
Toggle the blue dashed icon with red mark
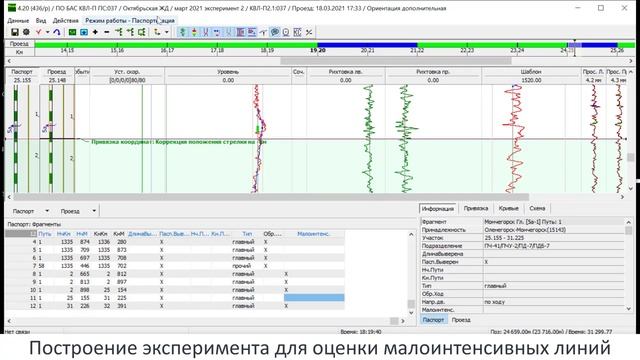pyautogui.click(x=217, y=32)
